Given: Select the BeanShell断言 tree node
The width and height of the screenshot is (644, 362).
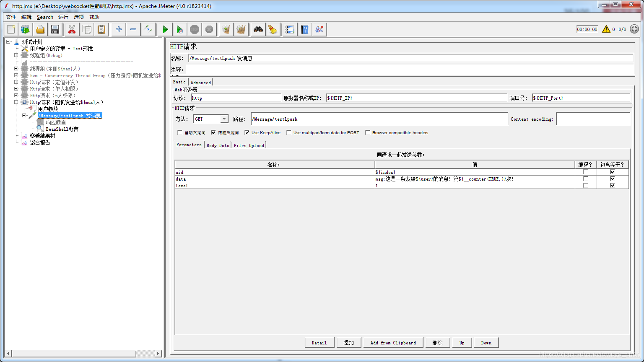Looking at the screenshot, I should 62,129.
